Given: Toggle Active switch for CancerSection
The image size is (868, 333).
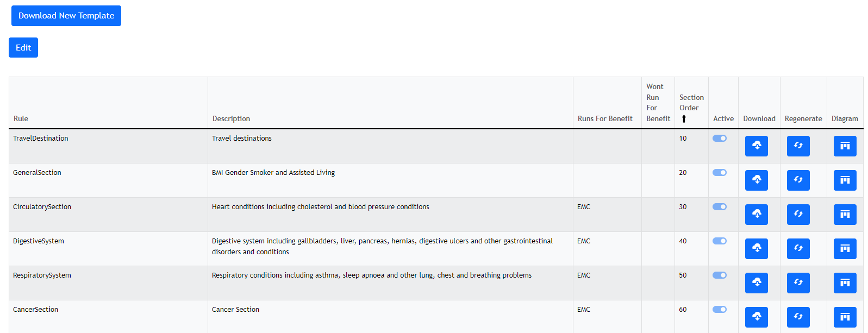Looking at the screenshot, I should pyautogui.click(x=720, y=310).
